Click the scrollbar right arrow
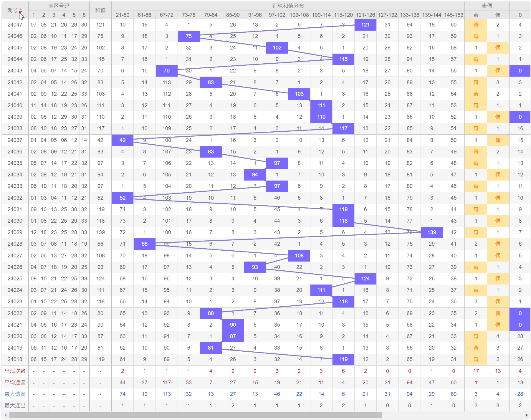This screenshot has width=531, height=420. point(527,415)
